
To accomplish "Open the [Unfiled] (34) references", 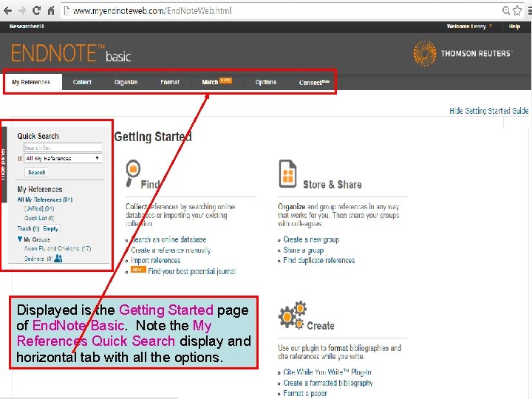I will click(x=39, y=208).
